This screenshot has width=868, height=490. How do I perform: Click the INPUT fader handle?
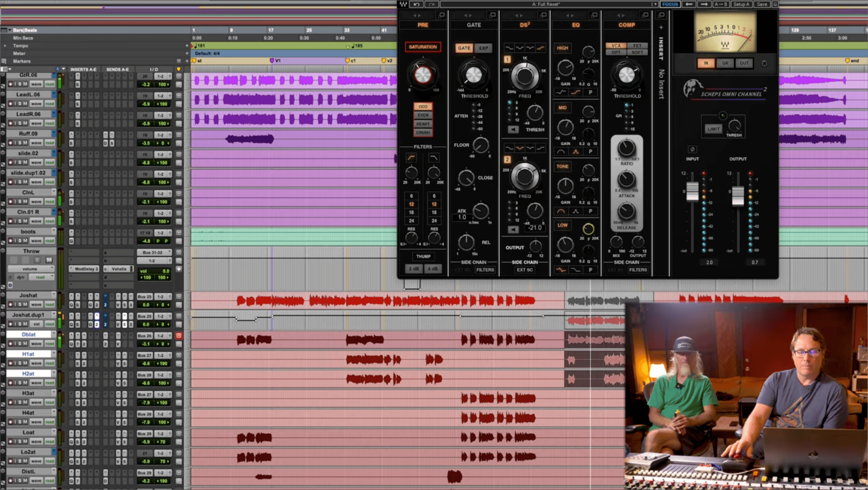pyautogui.click(x=692, y=191)
